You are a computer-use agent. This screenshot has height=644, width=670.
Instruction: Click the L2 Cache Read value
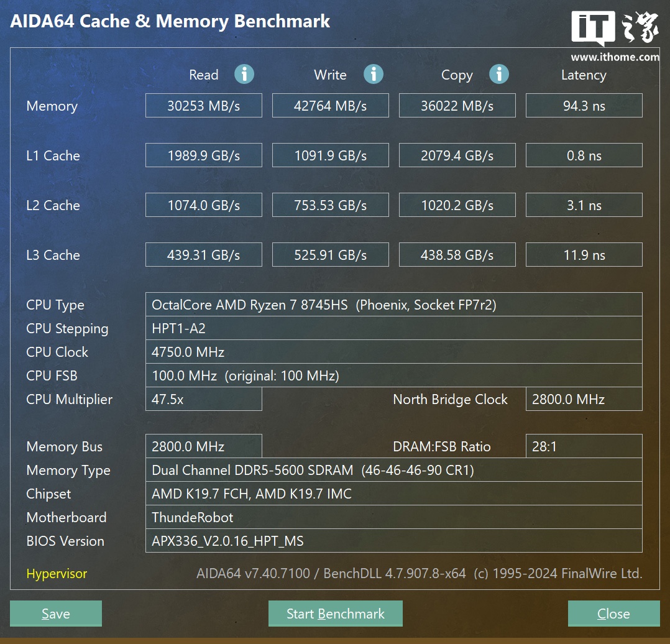[x=204, y=205]
